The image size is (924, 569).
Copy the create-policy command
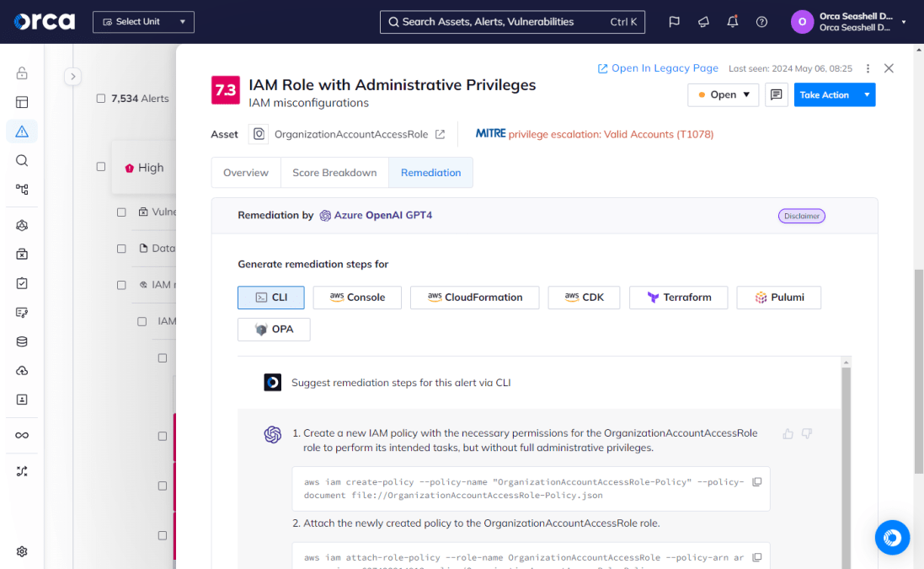coord(757,482)
